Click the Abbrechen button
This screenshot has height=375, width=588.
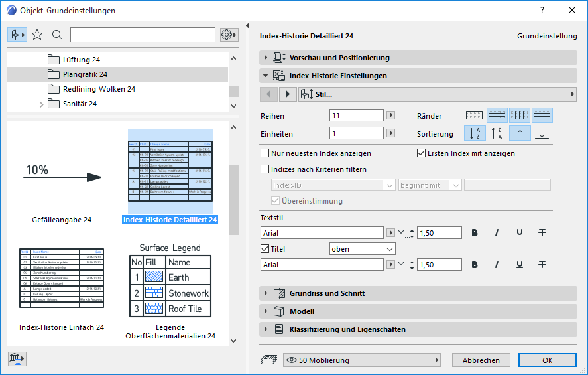(481, 360)
